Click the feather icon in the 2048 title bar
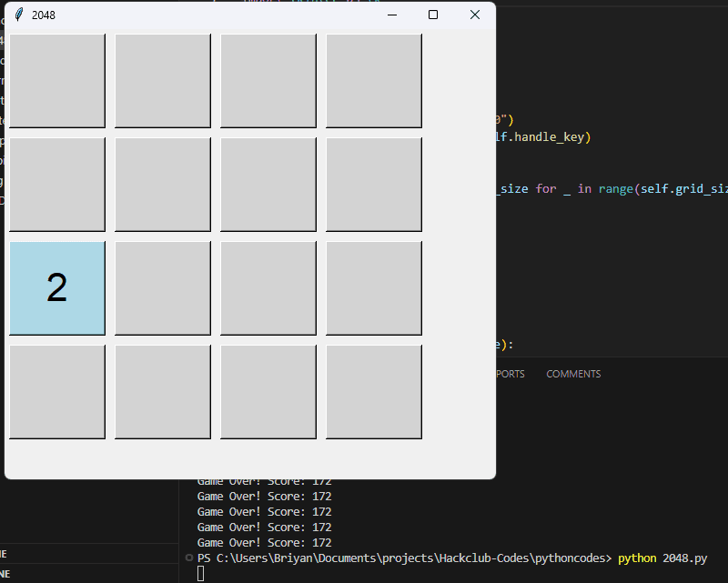Viewport: 728px width, 583px height. click(18, 15)
